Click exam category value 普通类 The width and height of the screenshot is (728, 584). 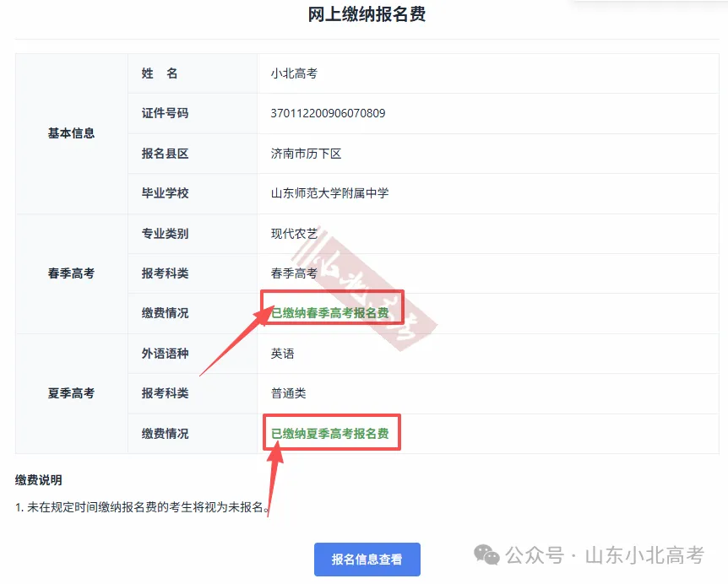(x=288, y=393)
